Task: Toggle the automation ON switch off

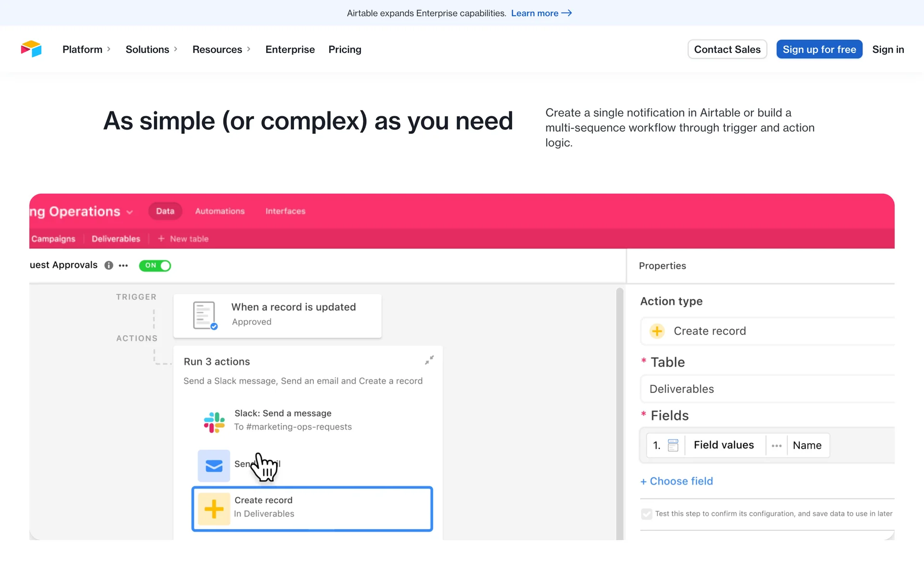Action: click(155, 265)
